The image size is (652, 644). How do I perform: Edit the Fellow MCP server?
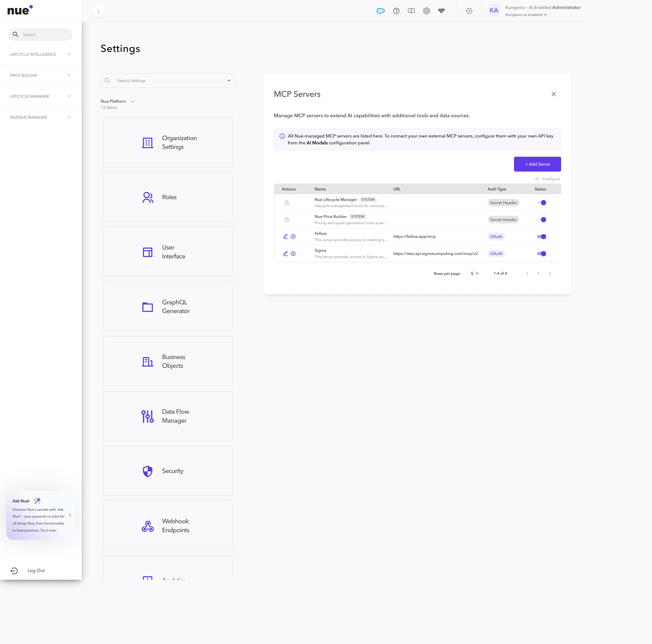285,237
